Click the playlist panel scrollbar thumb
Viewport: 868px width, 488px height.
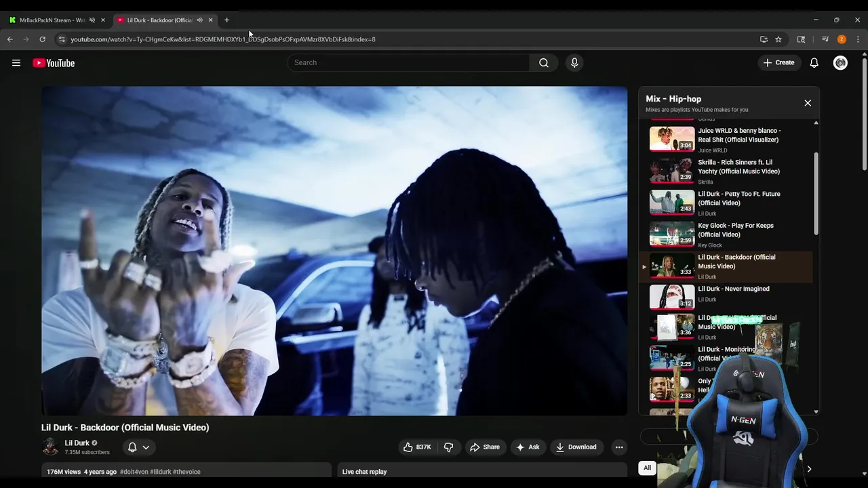coord(816,194)
